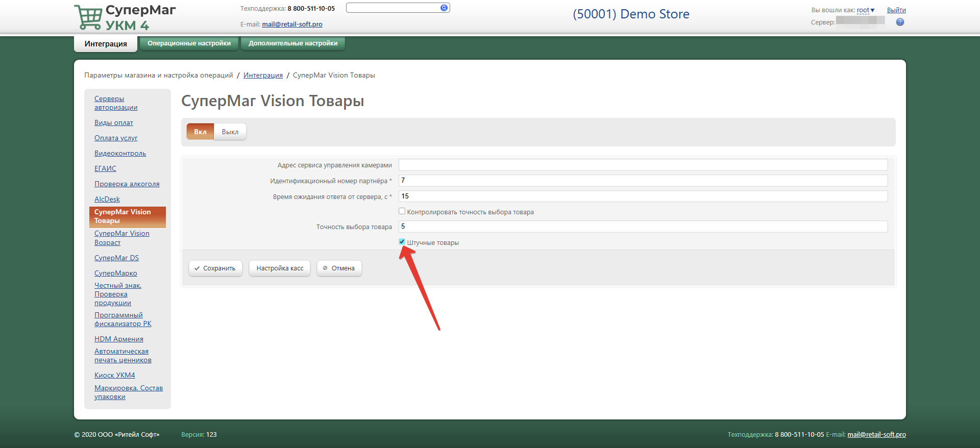Open Маркировка. Состав упаковки link
This screenshot has width=980, height=448.
[129, 392]
